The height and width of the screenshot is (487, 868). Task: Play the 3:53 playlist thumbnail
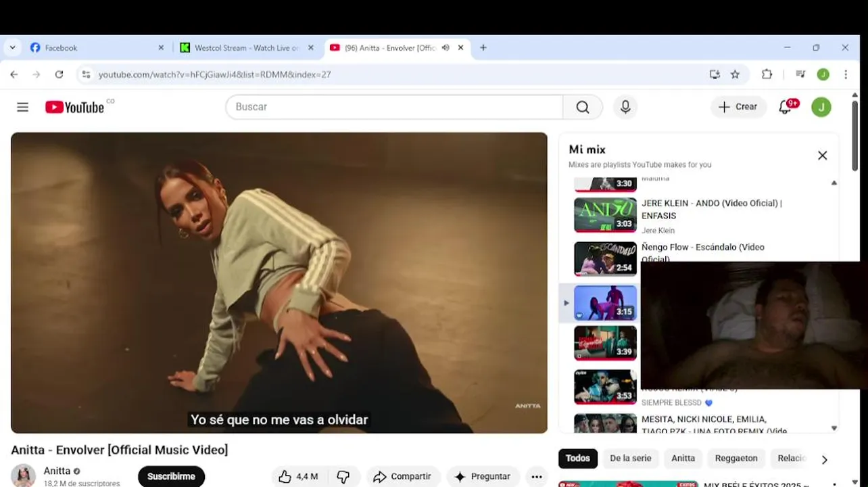tap(605, 386)
